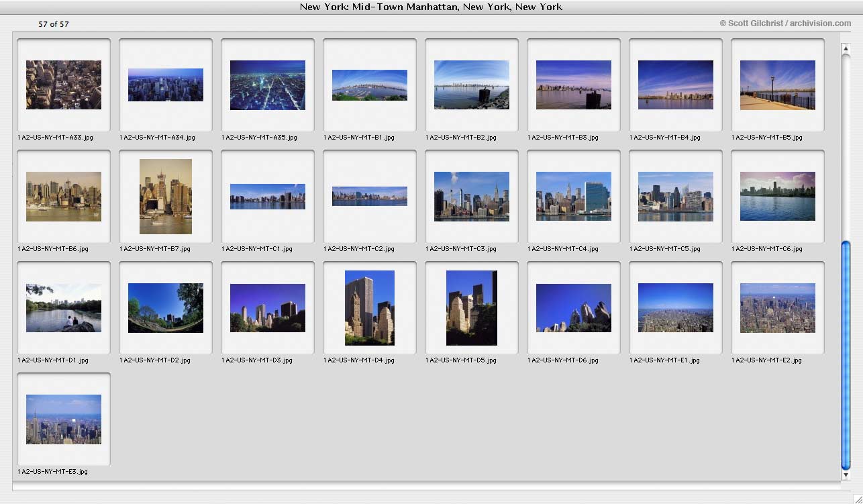Open thumbnail 1A2-US-NY-MT-C6.jpg water view
This screenshot has width=863, height=504.
click(x=778, y=196)
